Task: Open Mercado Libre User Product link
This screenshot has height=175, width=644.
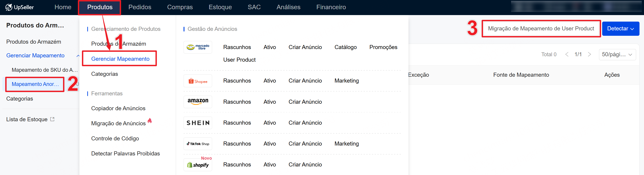Action: (239, 60)
